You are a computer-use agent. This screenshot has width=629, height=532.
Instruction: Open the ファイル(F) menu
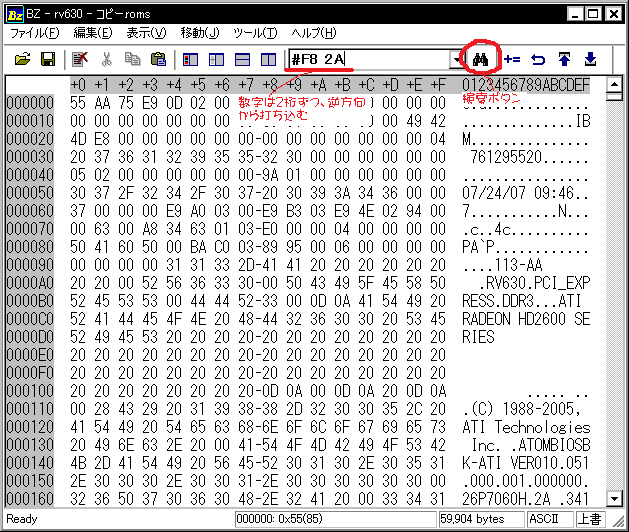(34, 33)
